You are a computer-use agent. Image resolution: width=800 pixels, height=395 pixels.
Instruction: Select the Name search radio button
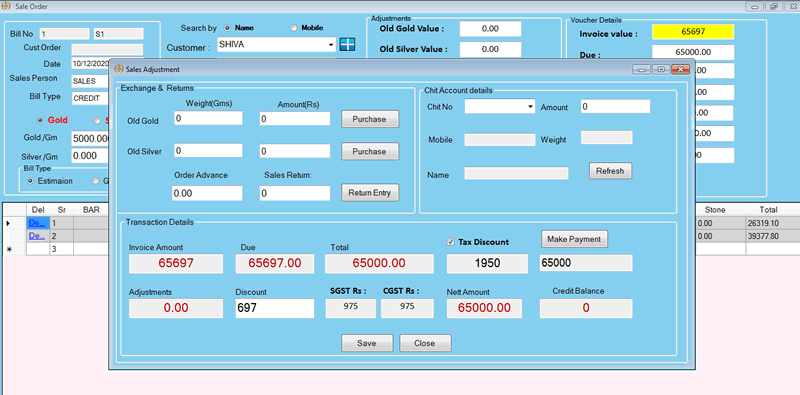pos(227,28)
